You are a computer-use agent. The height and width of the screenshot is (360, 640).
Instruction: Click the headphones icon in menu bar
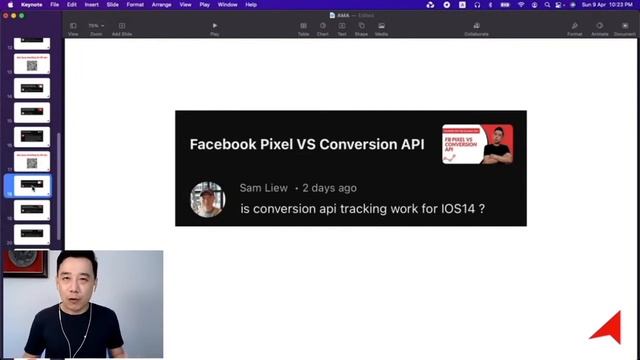point(477,5)
